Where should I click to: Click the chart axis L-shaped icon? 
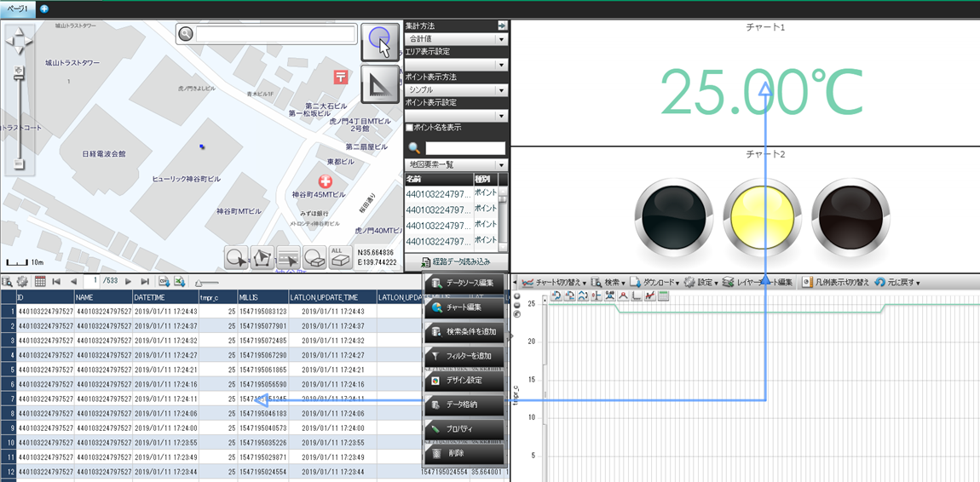[x=637, y=296]
